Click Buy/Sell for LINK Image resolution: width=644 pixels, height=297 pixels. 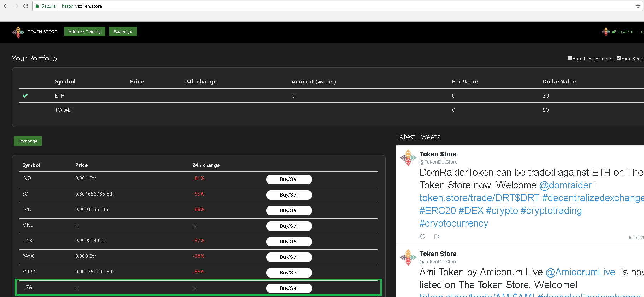[289, 241]
